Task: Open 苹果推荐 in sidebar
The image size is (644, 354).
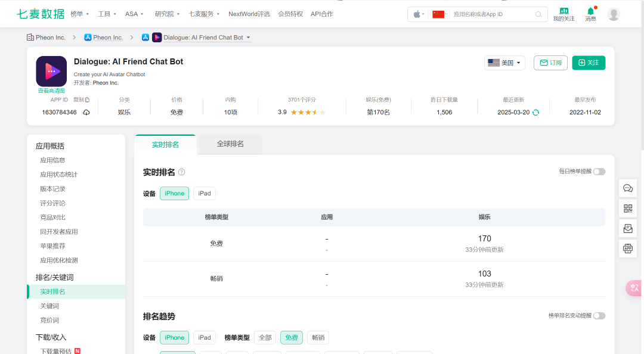Action: (x=52, y=246)
